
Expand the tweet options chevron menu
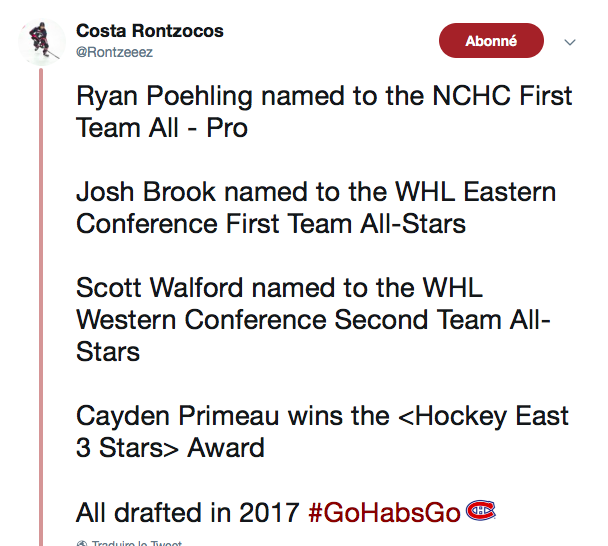(569, 42)
